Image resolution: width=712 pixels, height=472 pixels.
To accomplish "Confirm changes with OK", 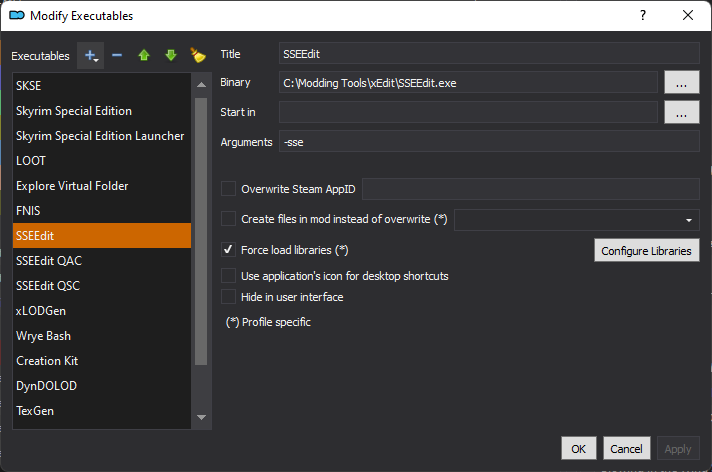I will (578, 448).
